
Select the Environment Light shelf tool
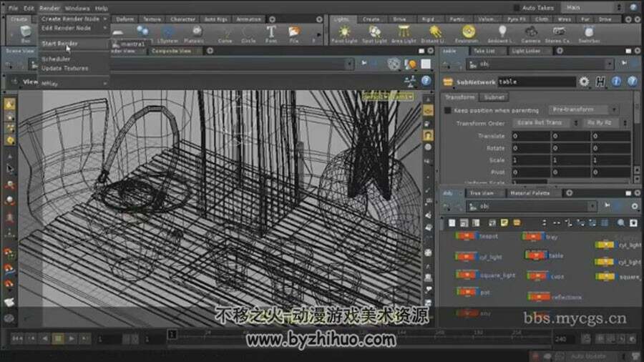point(467,34)
